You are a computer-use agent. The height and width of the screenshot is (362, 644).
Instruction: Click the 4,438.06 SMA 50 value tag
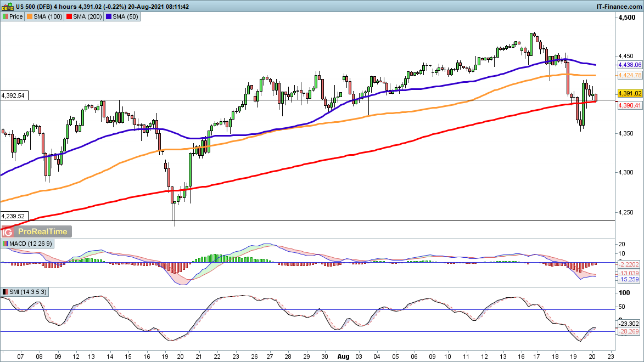pos(630,64)
